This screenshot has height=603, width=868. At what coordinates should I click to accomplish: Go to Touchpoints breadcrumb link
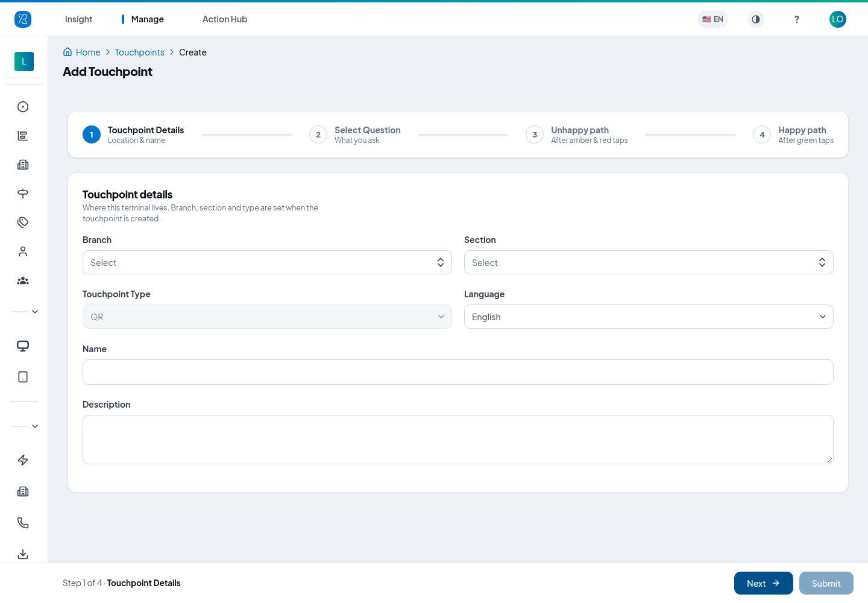pyautogui.click(x=139, y=52)
